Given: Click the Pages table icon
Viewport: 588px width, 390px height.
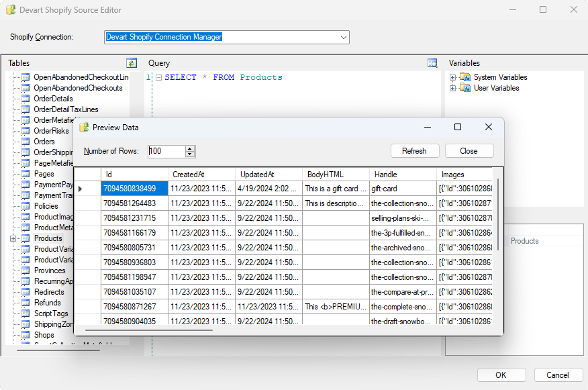Looking at the screenshot, I should [x=26, y=174].
